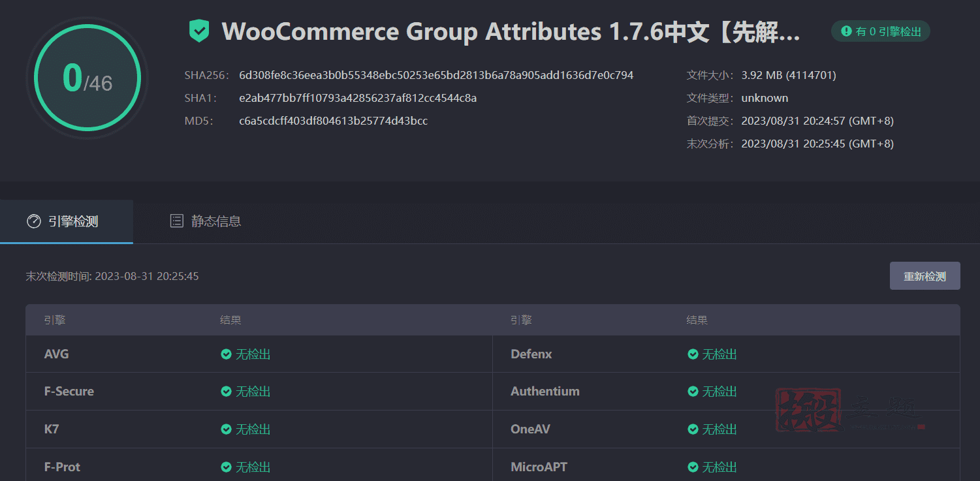
Task: Click 无检出 result text for OneAV
Action: coord(719,429)
